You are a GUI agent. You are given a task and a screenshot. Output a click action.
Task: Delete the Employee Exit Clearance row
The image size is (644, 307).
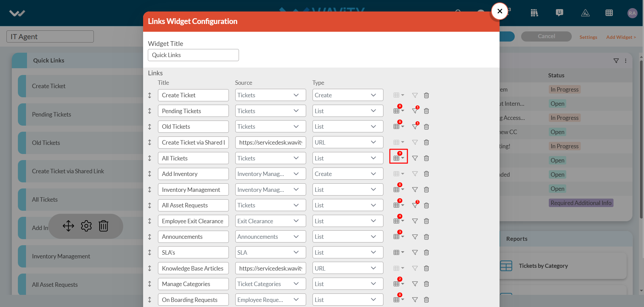(426, 221)
